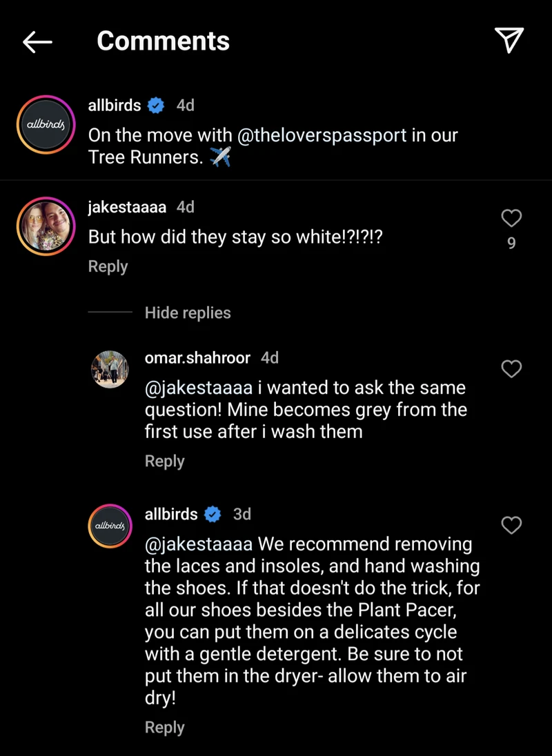
Task: Open allbirds profile picture in caption
Action: pyautogui.click(x=46, y=124)
